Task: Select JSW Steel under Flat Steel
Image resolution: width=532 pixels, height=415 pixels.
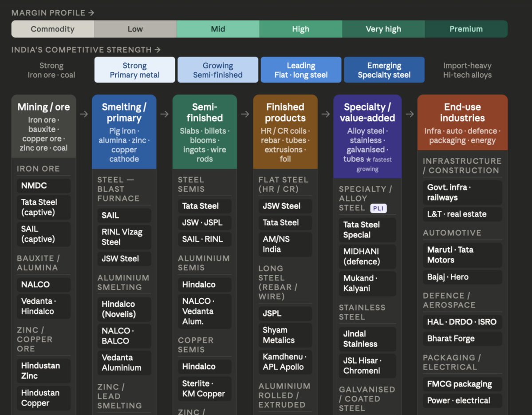Action: [x=285, y=206]
